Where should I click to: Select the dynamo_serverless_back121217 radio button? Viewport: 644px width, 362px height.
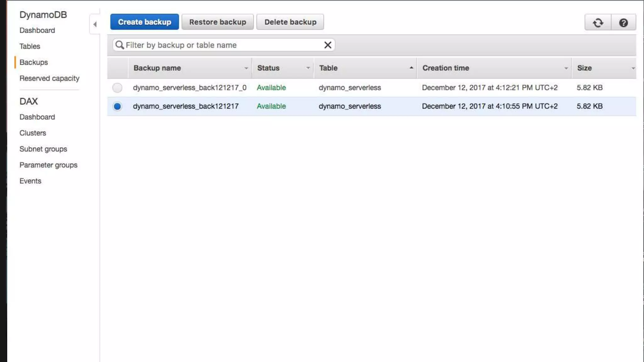[x=117, y=106]
